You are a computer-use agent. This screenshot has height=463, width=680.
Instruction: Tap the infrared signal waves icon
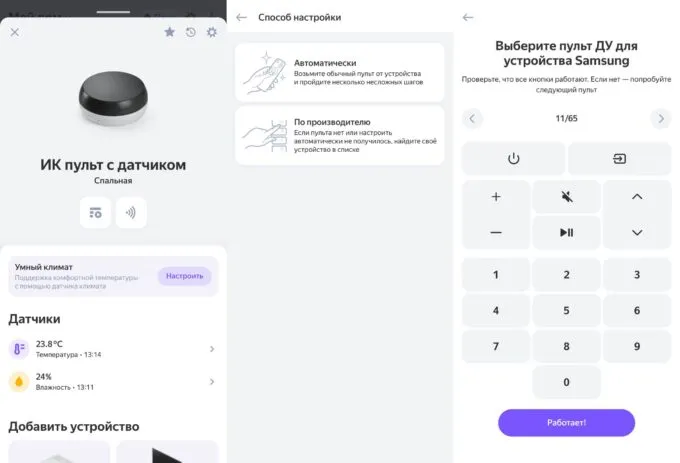131,212
